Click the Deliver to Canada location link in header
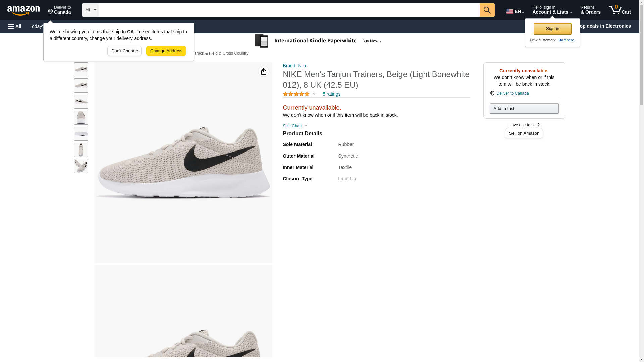 point(59,10)
